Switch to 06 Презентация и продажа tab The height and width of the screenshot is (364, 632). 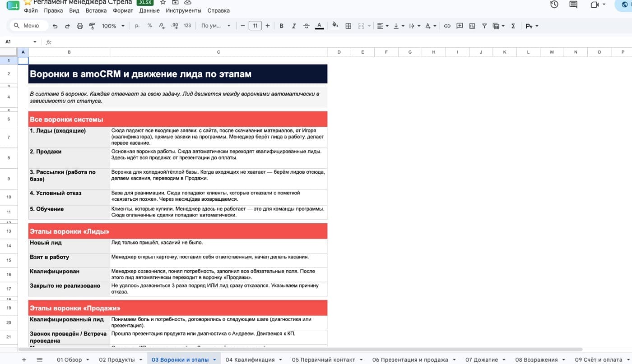tap(410, 359)
